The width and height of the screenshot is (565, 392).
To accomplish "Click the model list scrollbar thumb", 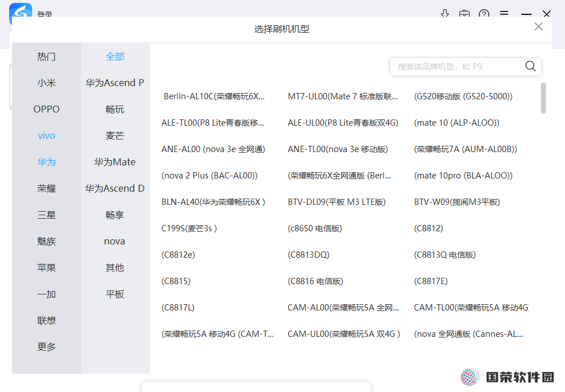I will tap(543, 98).
